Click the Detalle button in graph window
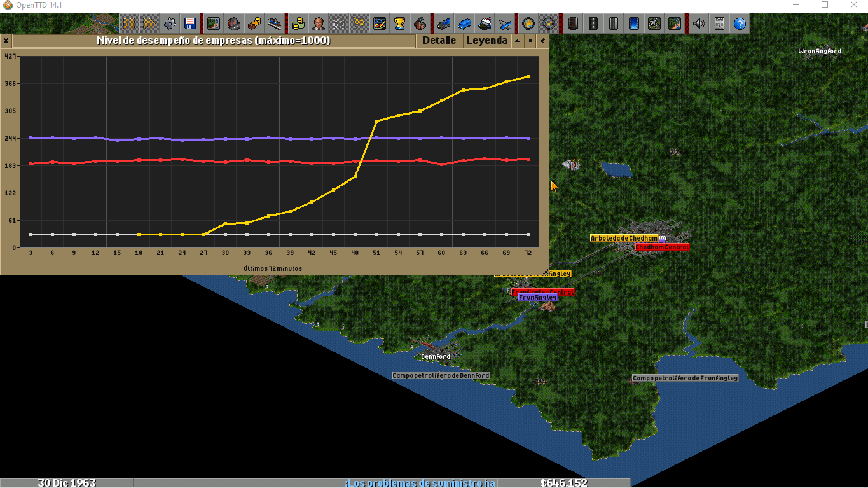 click(439, 41)
